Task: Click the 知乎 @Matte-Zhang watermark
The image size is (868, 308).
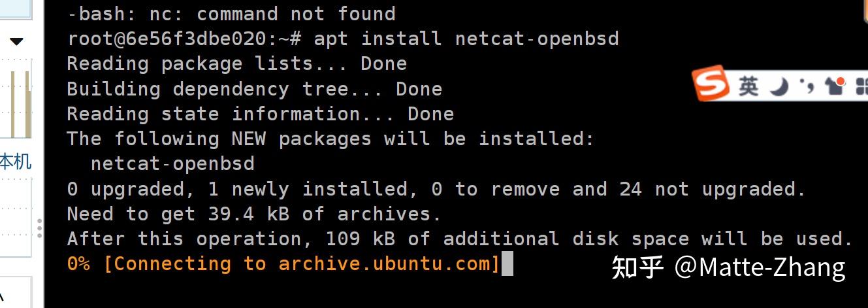Action: 728,267
